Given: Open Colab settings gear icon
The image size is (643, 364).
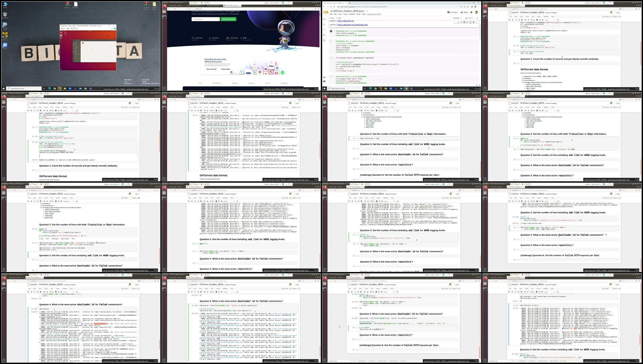Looking at the screenshot, I should [471, 12].
